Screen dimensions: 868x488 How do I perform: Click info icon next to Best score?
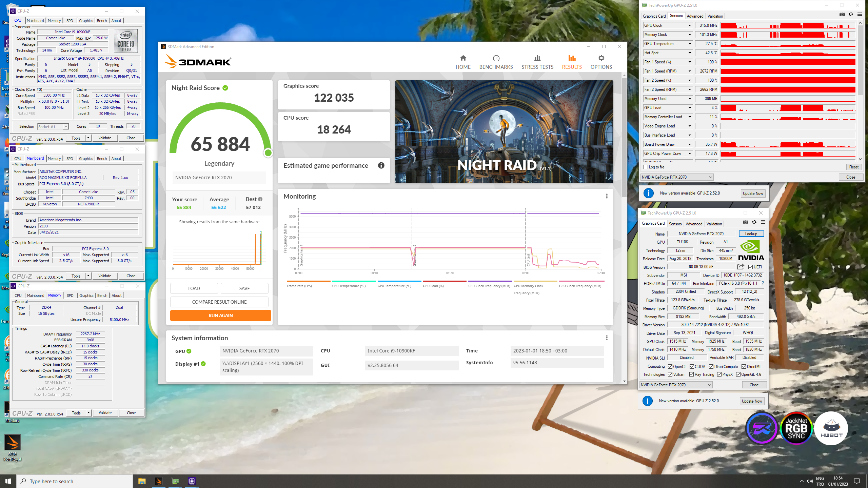tap(260, 199)
